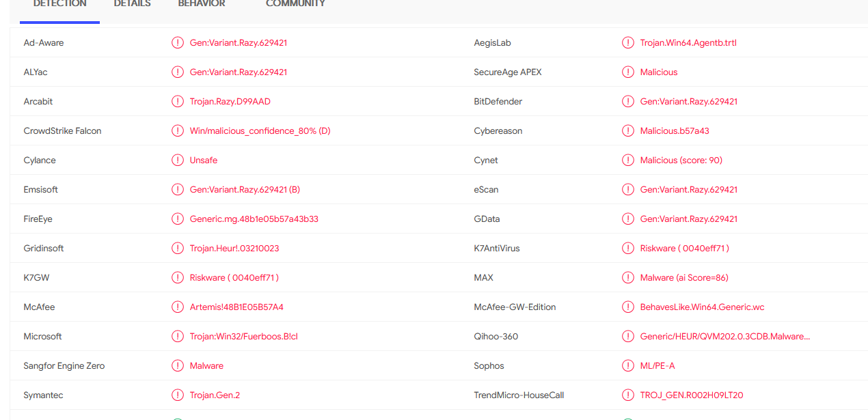
Task: Click the alert icon for CrowdStrike Falcon
Action: click(178, 130)
